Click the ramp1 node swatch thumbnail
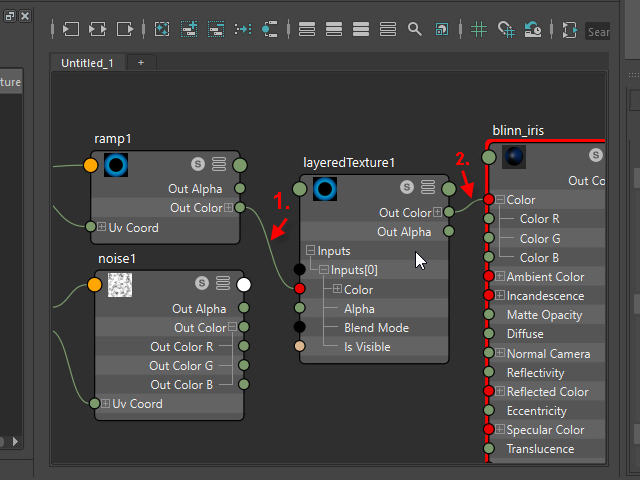 117,165
